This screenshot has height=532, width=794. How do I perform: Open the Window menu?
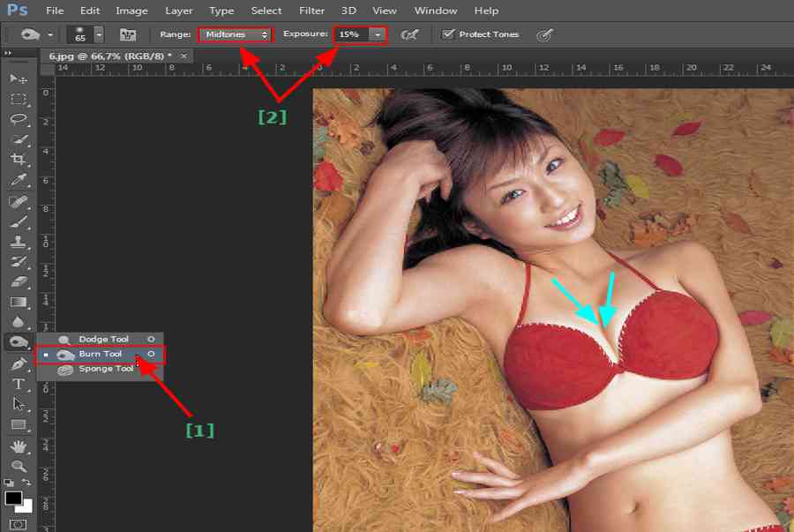436,11
